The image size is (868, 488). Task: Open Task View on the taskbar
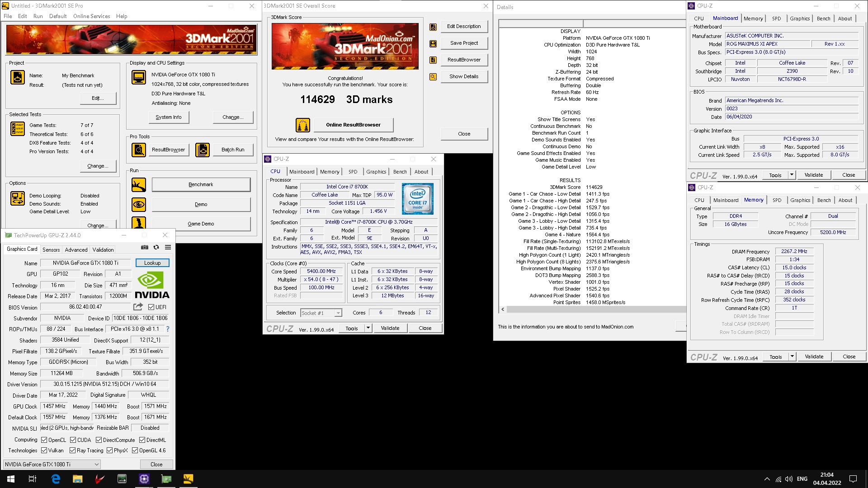tap(33, 479)
